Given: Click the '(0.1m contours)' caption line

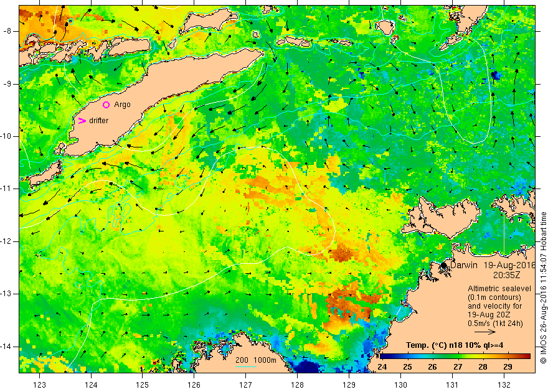Looking at the screenshot, I should (x=494, y=297).
